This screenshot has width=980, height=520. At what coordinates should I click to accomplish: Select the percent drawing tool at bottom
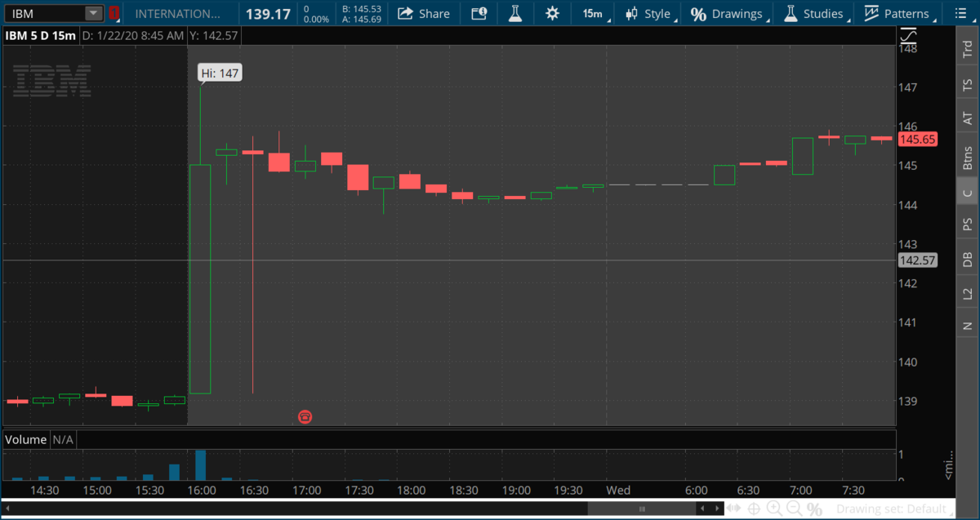[x=814, y=509]
